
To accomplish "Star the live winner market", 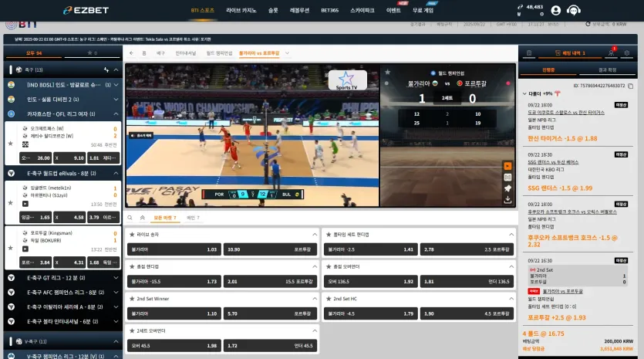I will tap(132, 235).
